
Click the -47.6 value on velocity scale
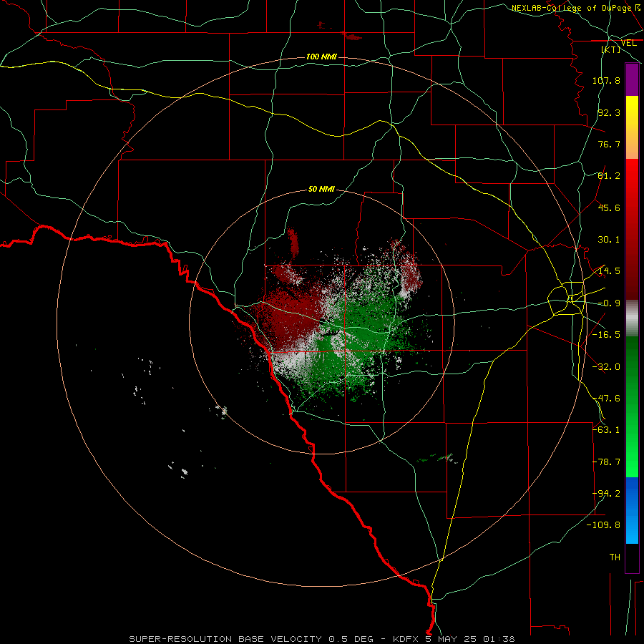tap(606, 399)
